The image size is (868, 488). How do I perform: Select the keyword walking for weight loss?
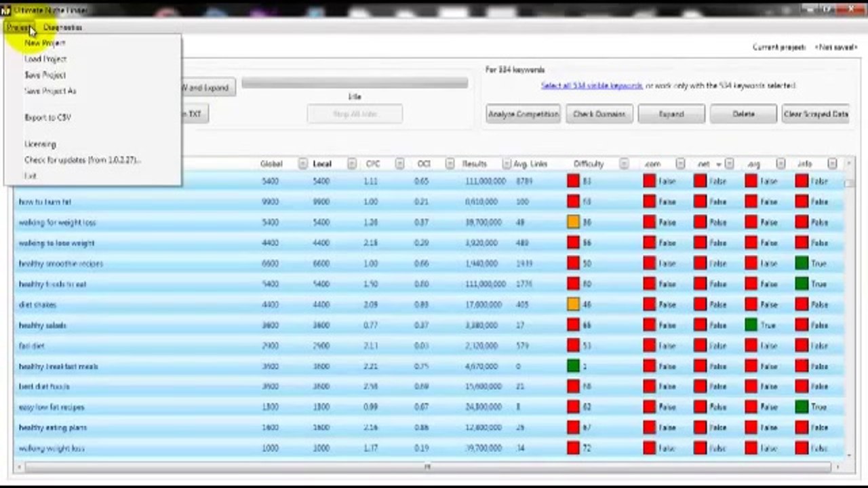[x=57, y=222]
